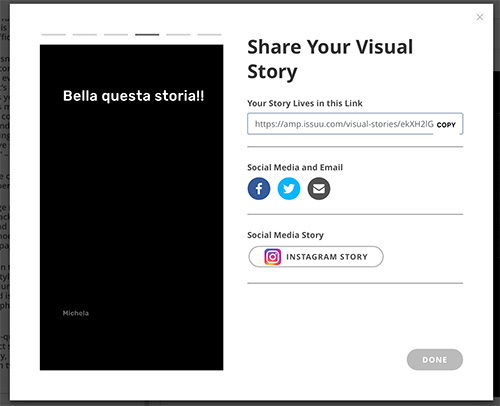Viewport: 500px width, 406px height.
Task: Click the Michela author name in preview
Action: pyautogui.click(x=76, y=313)
